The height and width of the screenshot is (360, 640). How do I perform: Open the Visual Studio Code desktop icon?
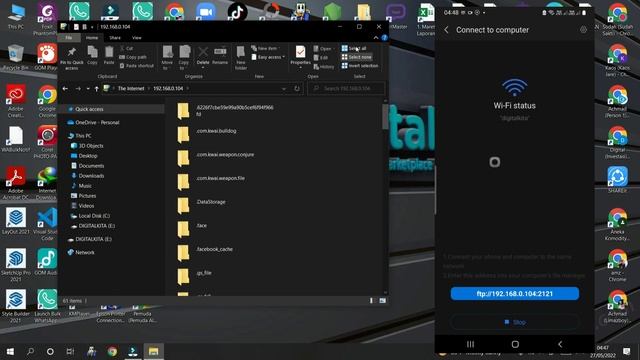coord(47,224)
